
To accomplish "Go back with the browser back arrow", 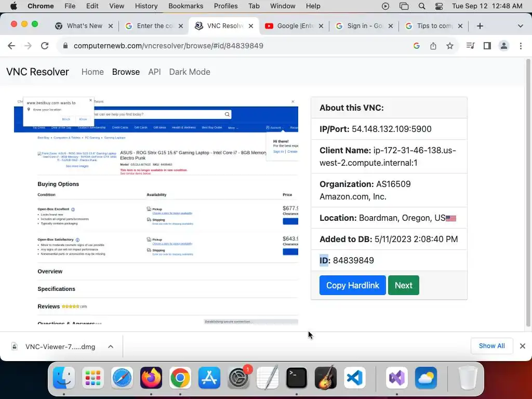I will click(11, 46).
